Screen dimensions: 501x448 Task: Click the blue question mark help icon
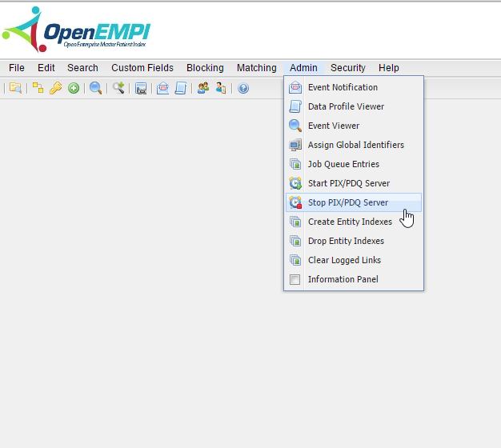[243, 88]
